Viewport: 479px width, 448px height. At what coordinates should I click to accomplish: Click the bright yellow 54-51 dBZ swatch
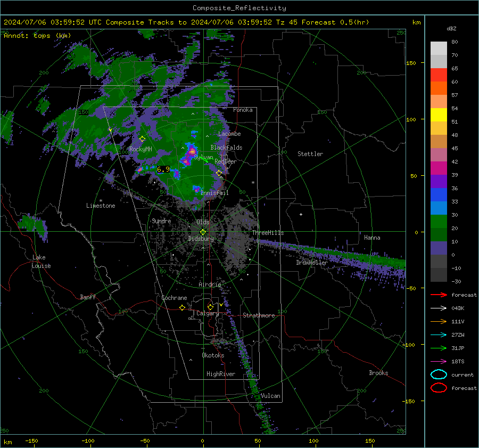pyautogui.click(x=439, y=115)
